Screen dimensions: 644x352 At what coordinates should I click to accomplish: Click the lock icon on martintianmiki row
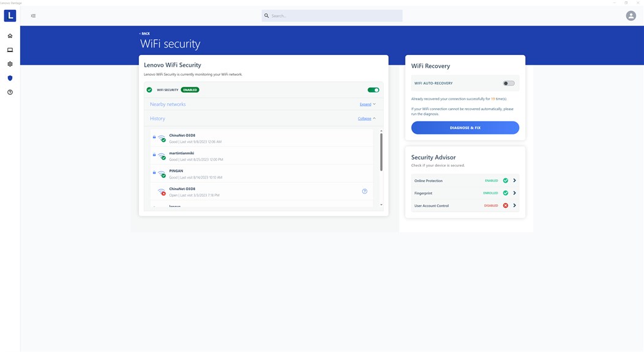coord(155,155)
